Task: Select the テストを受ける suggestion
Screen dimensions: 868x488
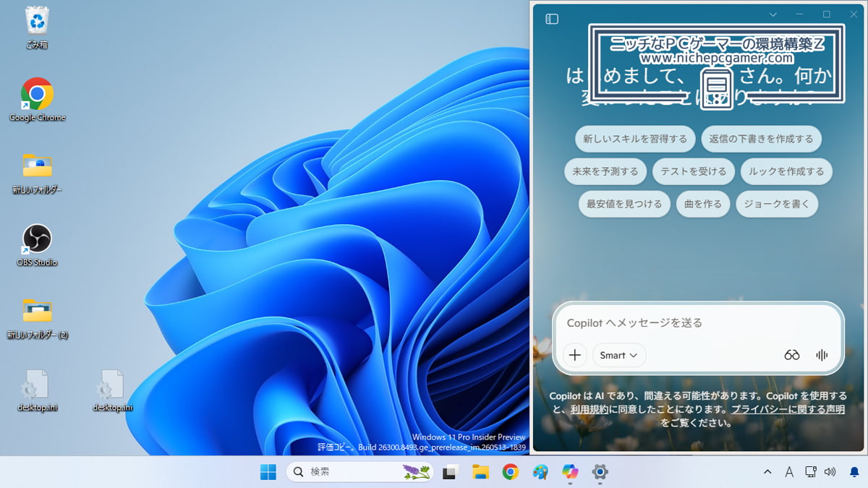Action: 694,171
